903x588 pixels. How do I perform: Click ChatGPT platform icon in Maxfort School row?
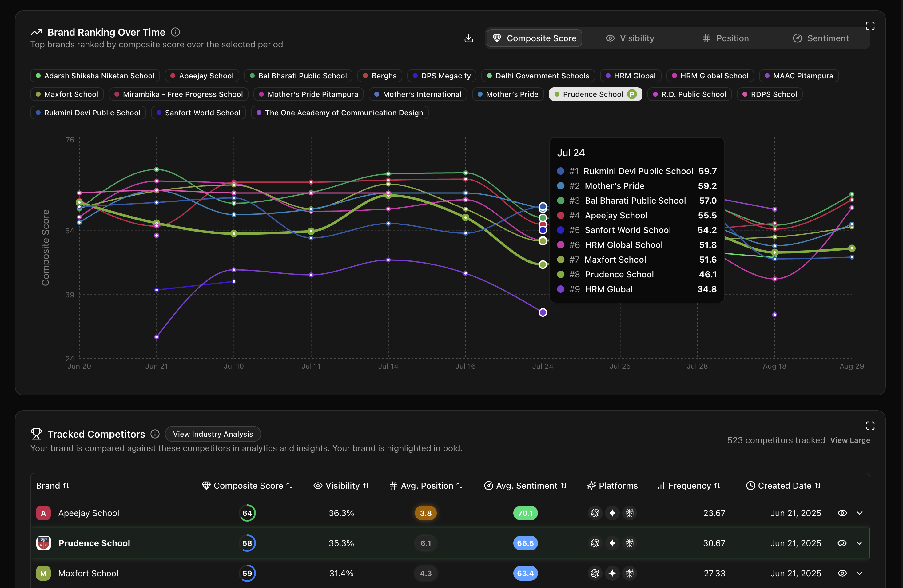[595, 573]
